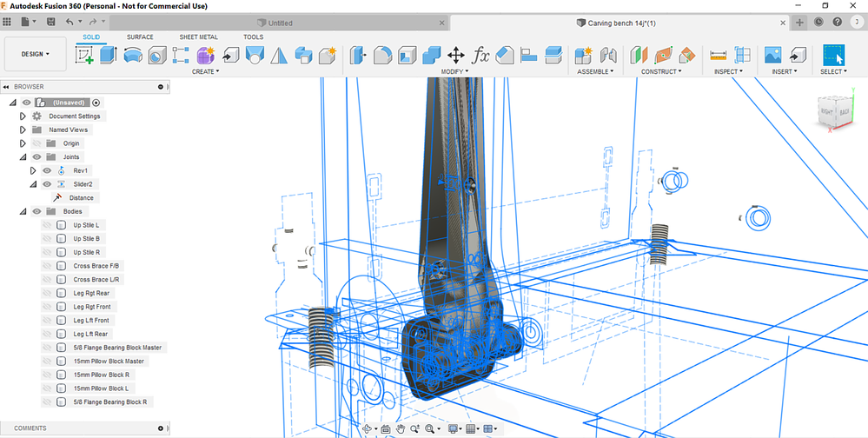Image resolution: width=868 pixels, height=438 pixels.
Task: Expand the Named Views node
Action: click(x=23, y=129)
